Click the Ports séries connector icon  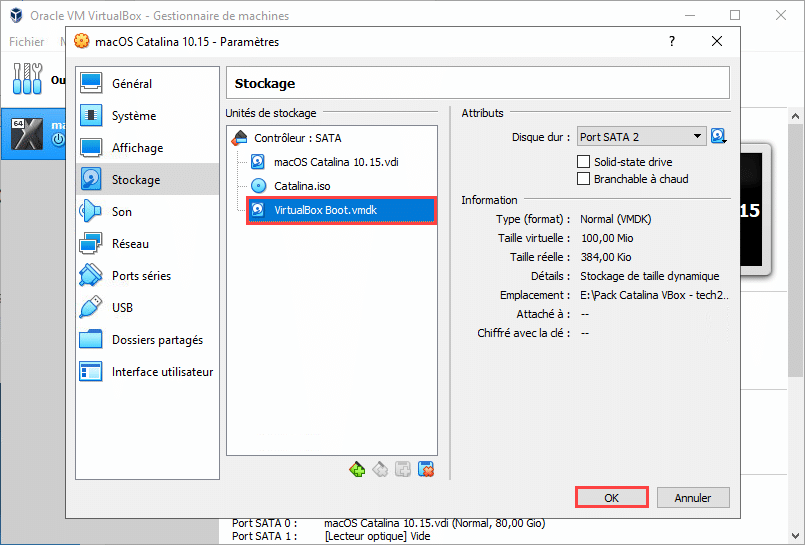(x=91, y=275)
